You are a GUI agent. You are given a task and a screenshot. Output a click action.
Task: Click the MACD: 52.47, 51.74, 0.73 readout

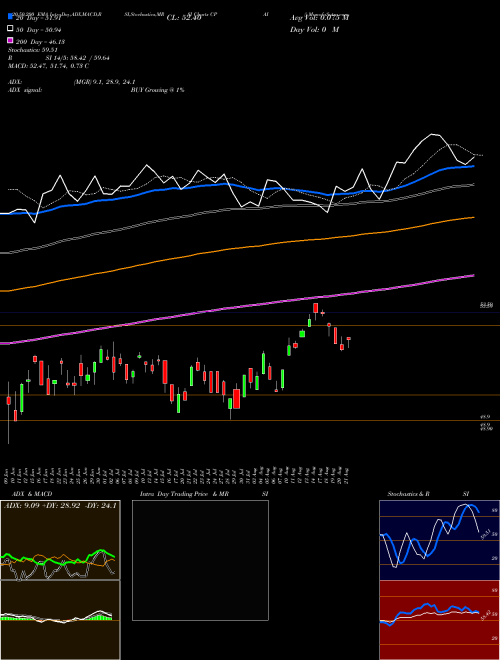tap(48, 66)
